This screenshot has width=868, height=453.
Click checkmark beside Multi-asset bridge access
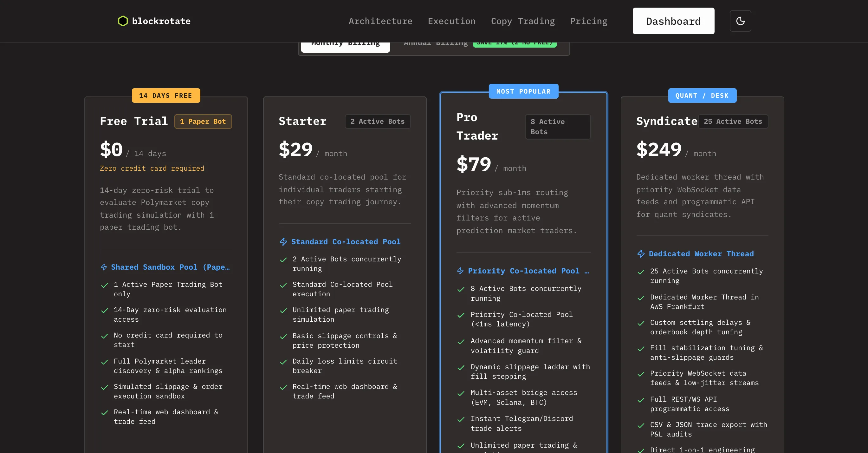pos(461,393)
